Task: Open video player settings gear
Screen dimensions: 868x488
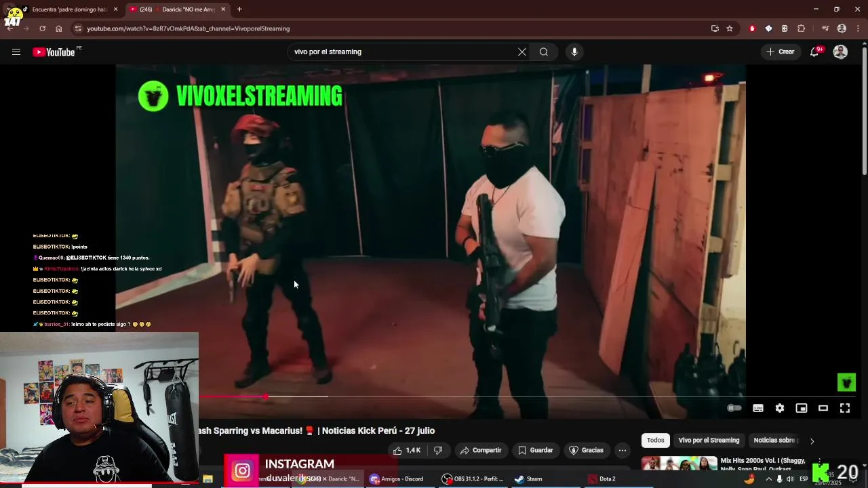Action: 780,408
